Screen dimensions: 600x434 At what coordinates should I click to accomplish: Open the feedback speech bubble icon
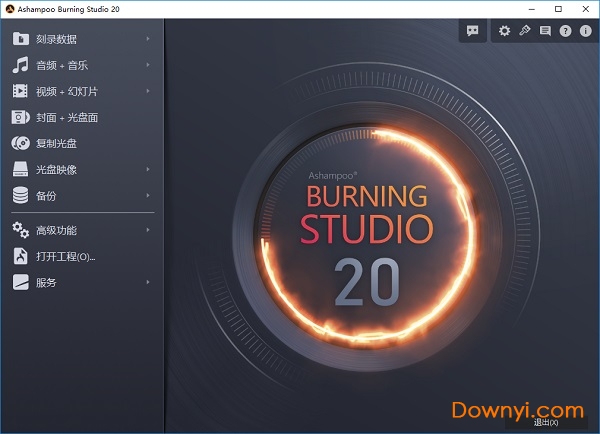(473, 31)
